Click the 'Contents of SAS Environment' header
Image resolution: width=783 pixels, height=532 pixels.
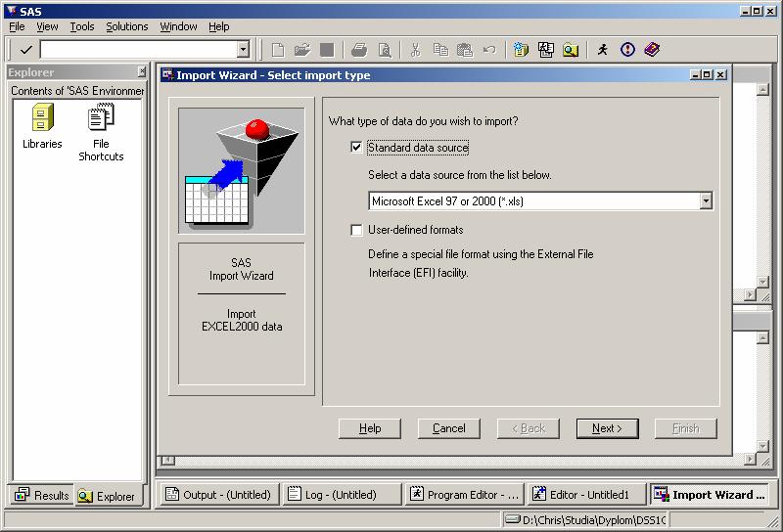click(x=77, y=91)
